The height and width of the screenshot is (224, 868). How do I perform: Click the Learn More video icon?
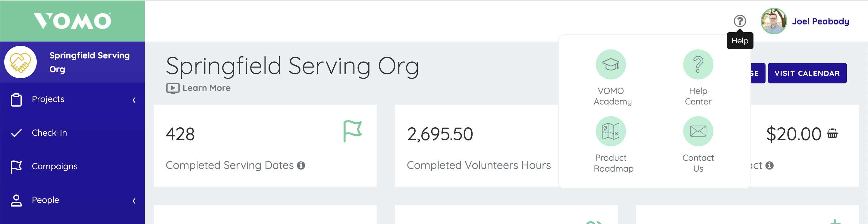(x=172, y=88)
